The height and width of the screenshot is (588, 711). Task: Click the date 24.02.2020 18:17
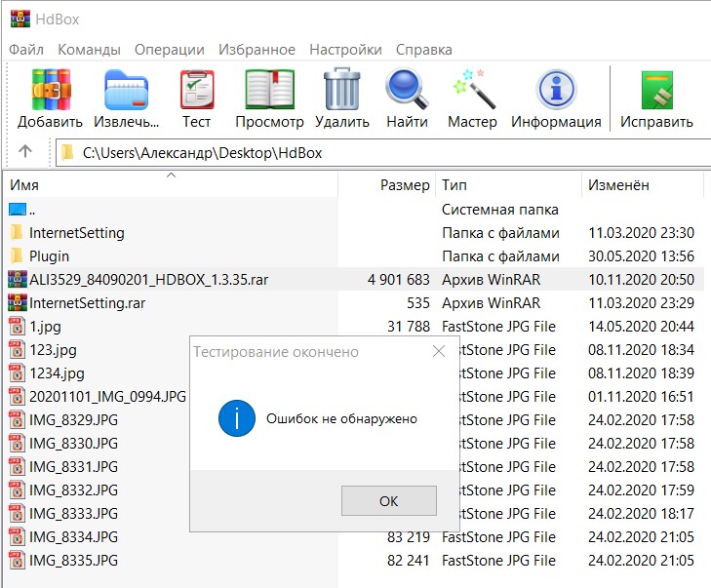click(x=641, y=513)
